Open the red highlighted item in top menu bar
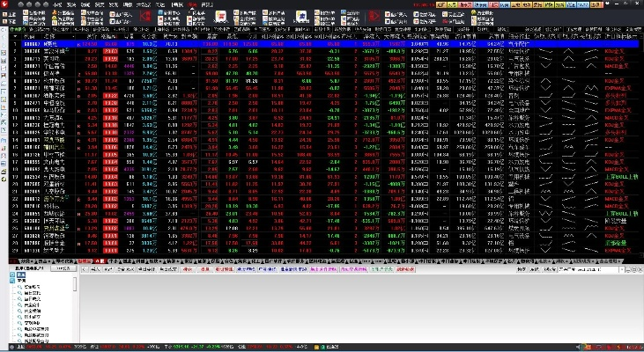The image size is (644, 352). [192, 4]
